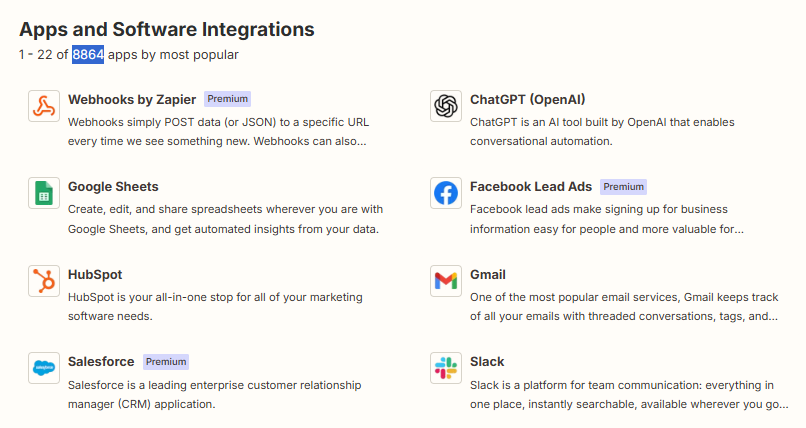Image resolution: width=806 pixels, height=428 pixels.
Task: Click the Google Sheets icon
Action: pyautogui.click(x=44, y=194)
